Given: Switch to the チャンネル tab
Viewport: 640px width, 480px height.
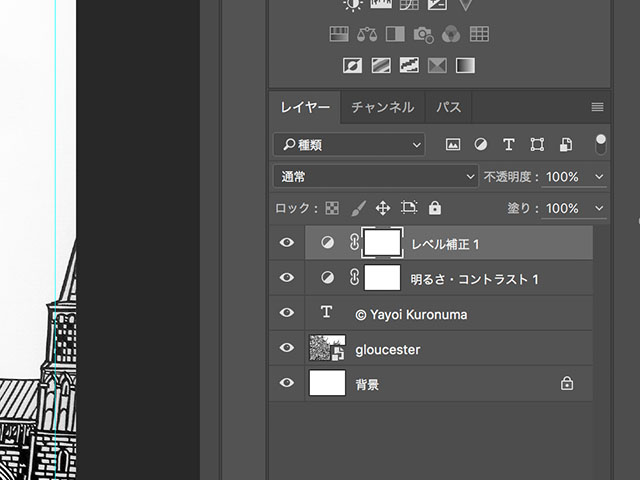Looking at the screenshot, I should [x=383, y=107].
